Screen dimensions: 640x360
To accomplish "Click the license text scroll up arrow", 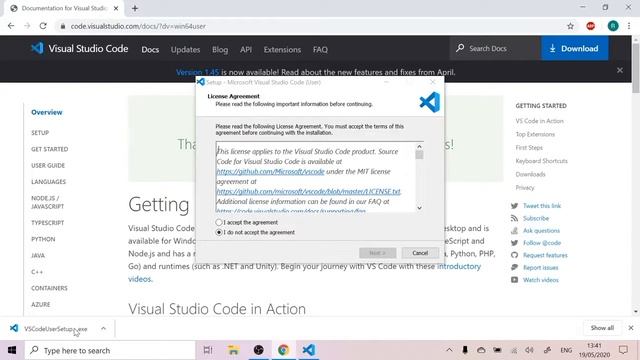I will [419, 146].
